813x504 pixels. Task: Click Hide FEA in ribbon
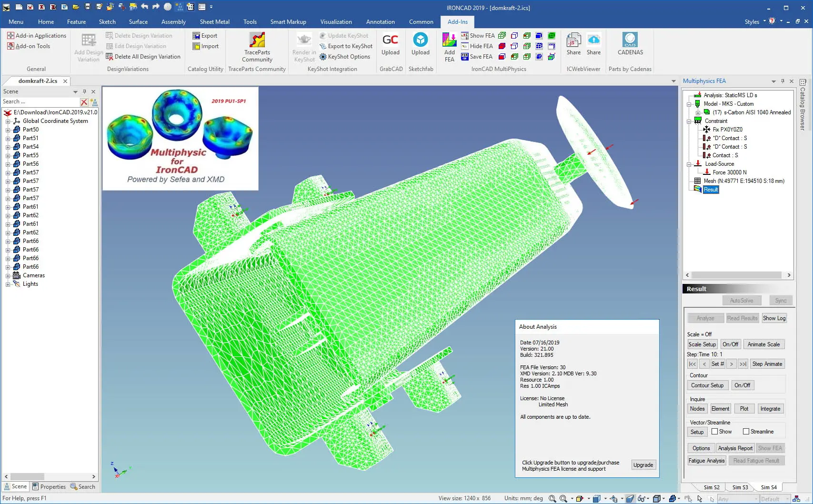point(477,46)
